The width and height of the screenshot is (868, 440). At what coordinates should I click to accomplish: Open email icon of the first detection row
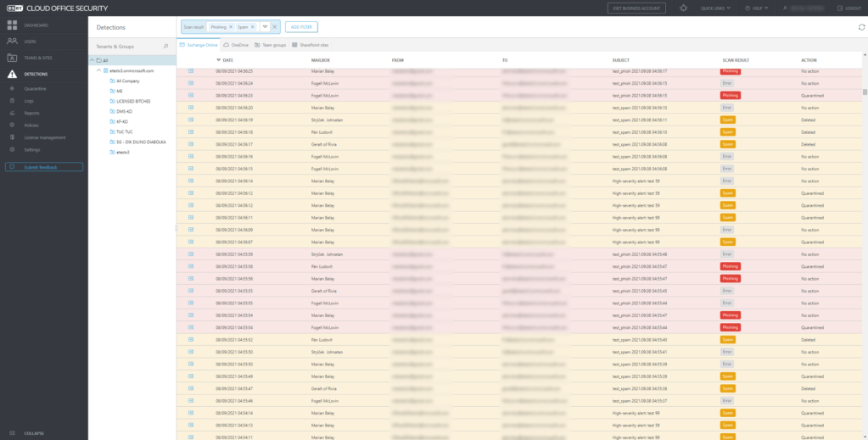click(192, 71)
